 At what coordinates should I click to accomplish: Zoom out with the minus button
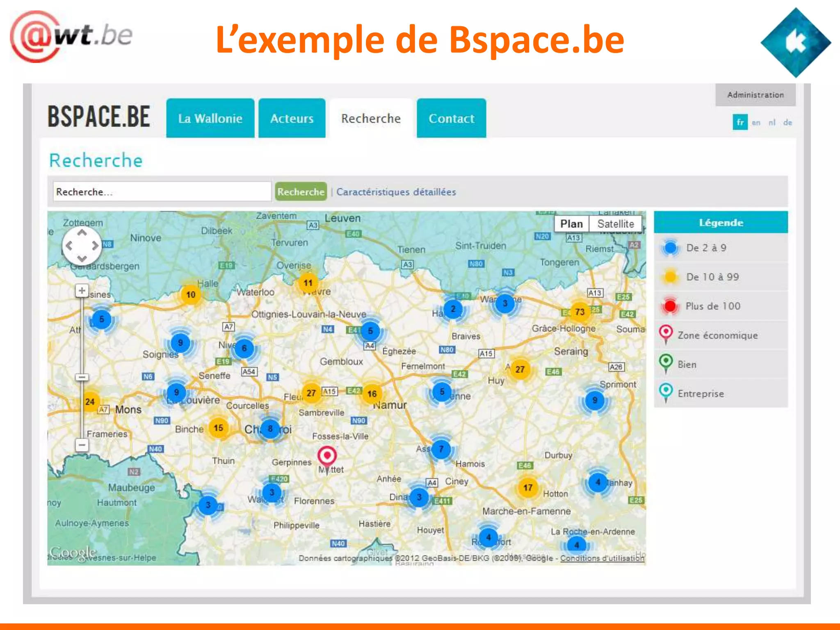click(82, 445)
